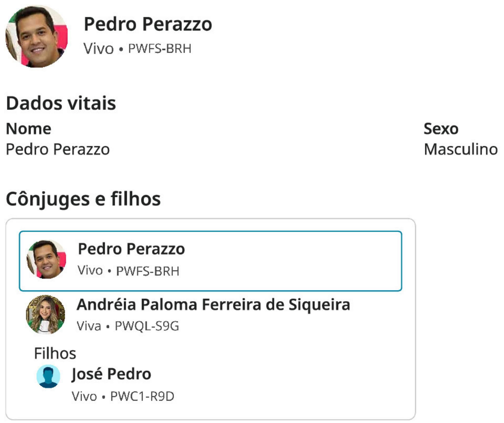Click the "Vivo" status under the page title
This screenshot has width=504, height=423.
point(98,49)
